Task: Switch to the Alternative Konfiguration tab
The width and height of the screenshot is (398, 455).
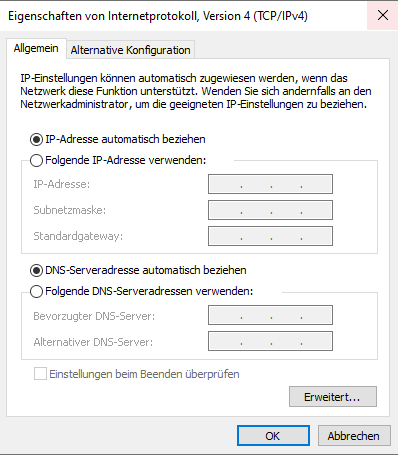Action: tap(130, 50)
